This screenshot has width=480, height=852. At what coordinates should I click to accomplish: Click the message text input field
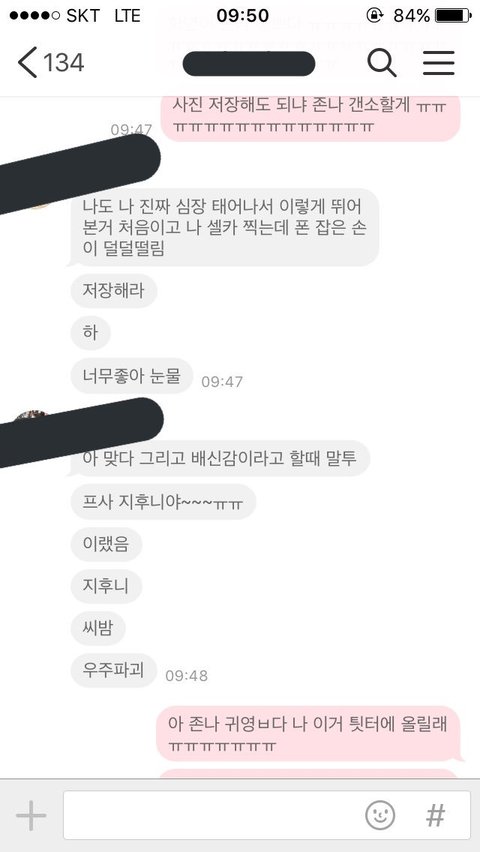click(x=267, y=815)
